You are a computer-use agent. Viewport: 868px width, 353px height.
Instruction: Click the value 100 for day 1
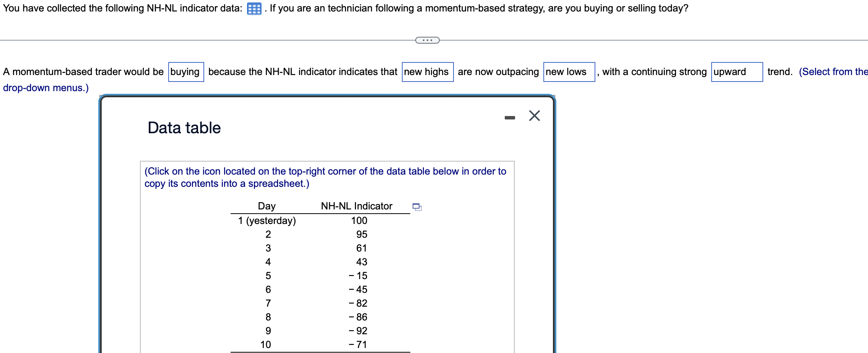click(x=359, y=221)
